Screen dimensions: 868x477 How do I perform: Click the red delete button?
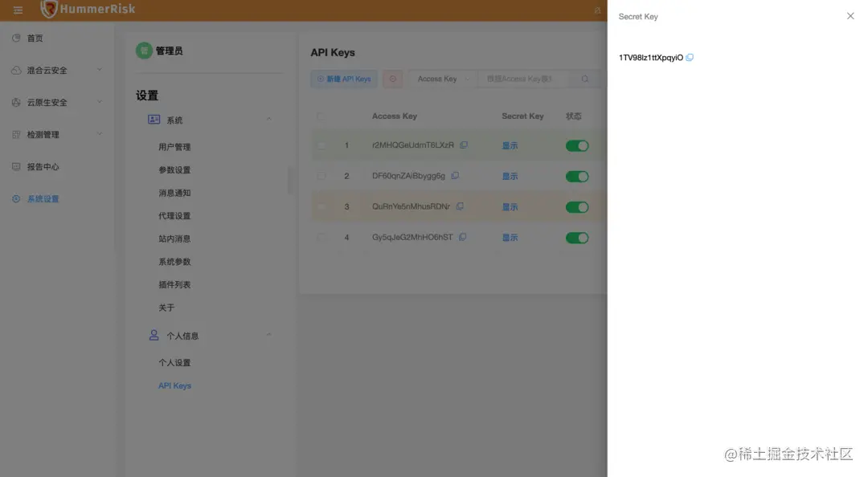click(x=392, y=79)
